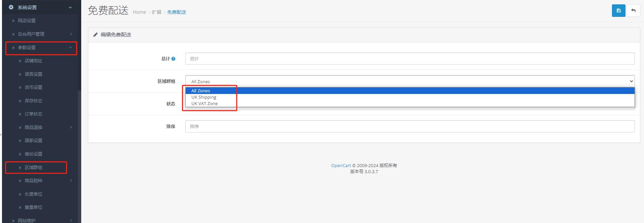Expand the 商品退换 submenu arrow

pyautogui.click(x=71, y=127)
